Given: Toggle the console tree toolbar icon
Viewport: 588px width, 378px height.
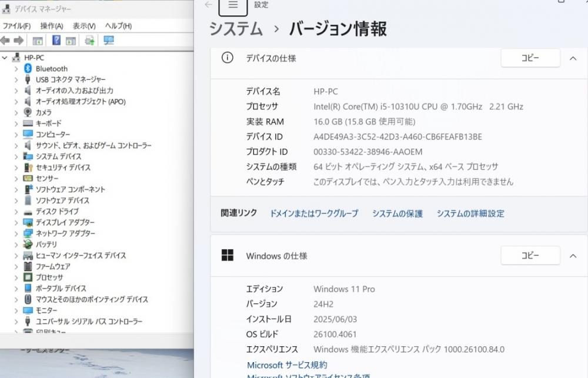Looking at the screenshot, I should point(38,41).
